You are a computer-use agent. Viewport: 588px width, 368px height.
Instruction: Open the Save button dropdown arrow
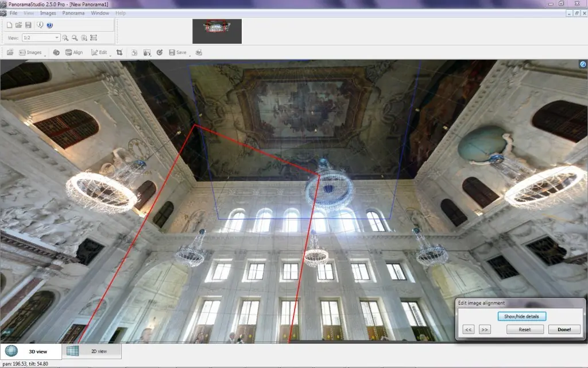(189, 55)
